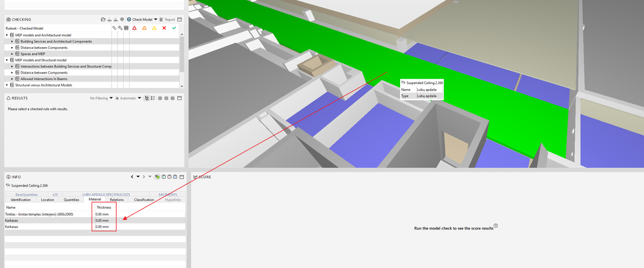The height and width of the screenshot is (268, 644).
Task: Expand Building Services and Architectual Components rule
Action: 12,41
